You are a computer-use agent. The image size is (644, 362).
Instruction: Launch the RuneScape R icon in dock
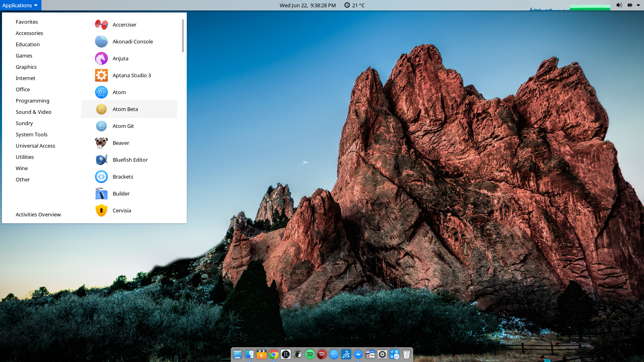click(x=286, y=354)
